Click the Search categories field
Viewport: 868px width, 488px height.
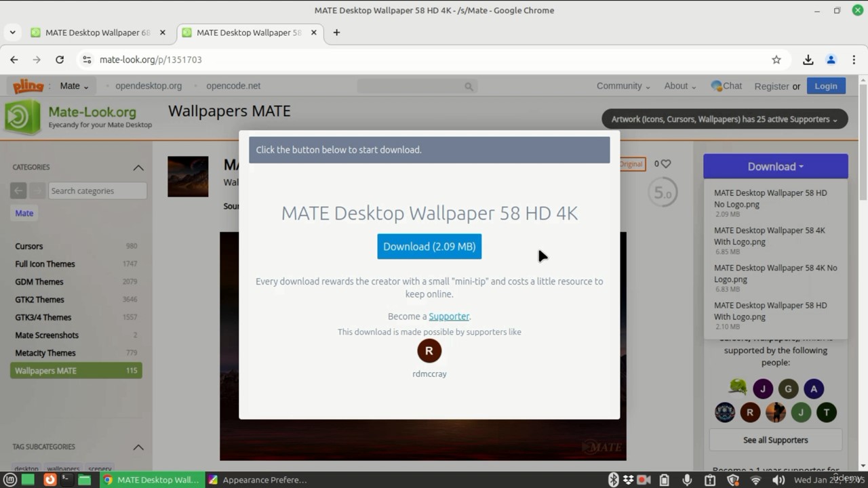point(98,191)
